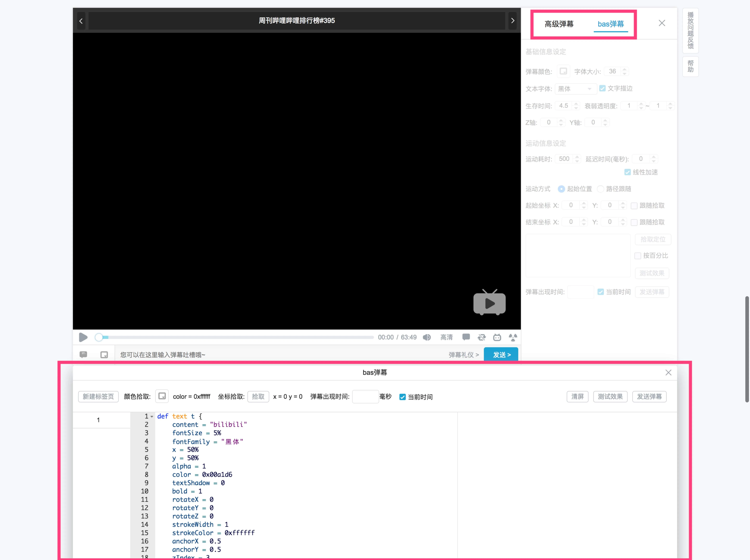Go to the next video with the right arrow
This screenshot has width=750, height=560.
pos(513,21)
